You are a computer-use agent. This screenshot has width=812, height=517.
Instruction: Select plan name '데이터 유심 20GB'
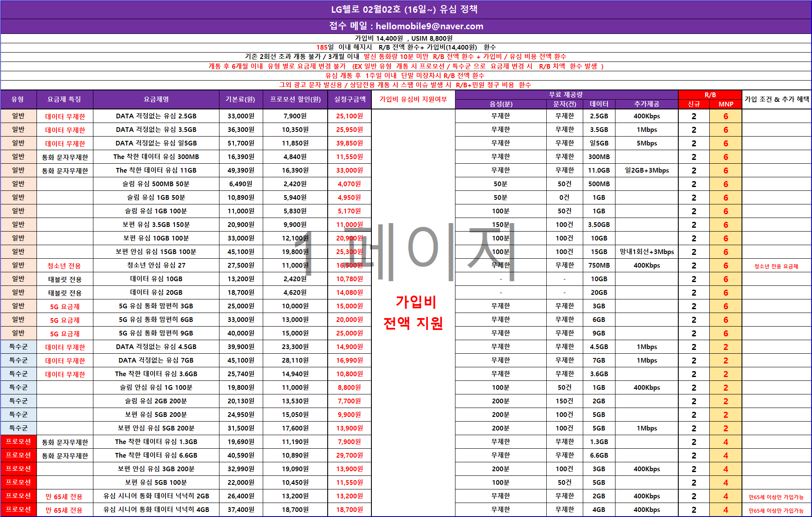point(156,292)
